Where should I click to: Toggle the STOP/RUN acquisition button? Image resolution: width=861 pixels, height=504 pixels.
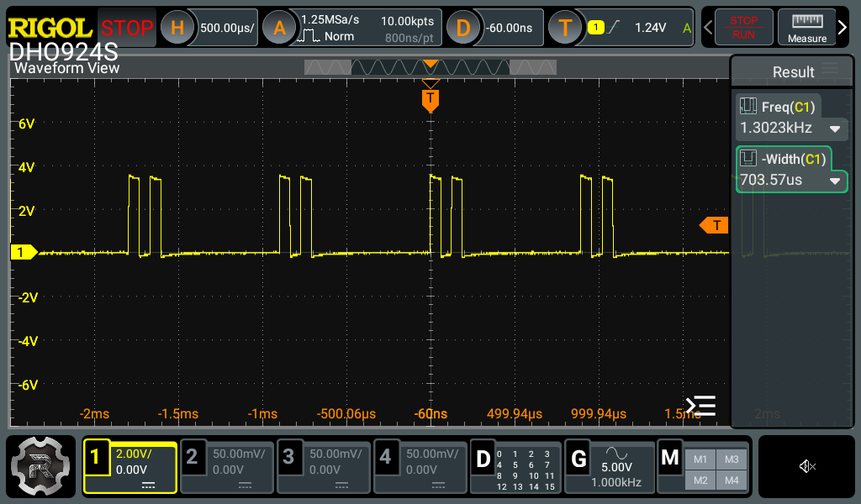743,28
